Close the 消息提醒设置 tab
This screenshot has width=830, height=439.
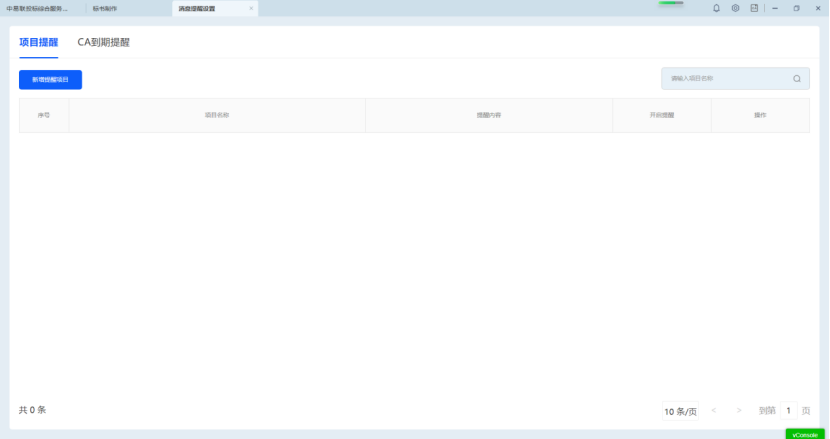pyautogui.click(x=251, y=8)
